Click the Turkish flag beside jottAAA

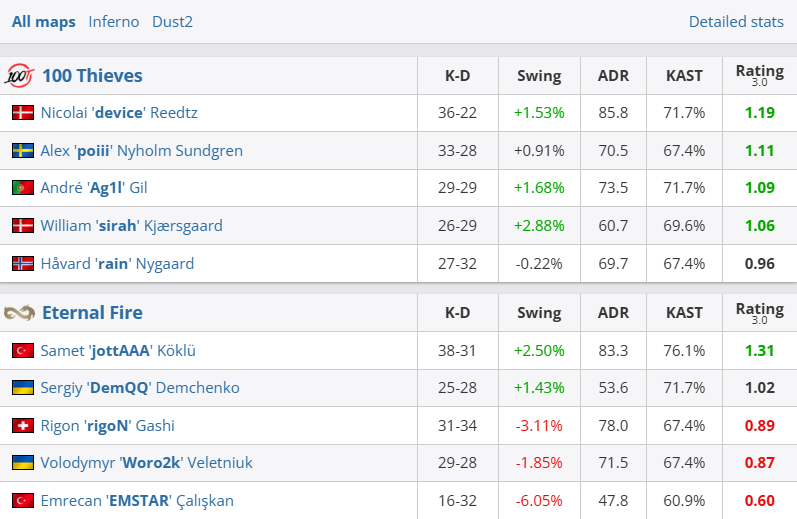click(22, 351)
